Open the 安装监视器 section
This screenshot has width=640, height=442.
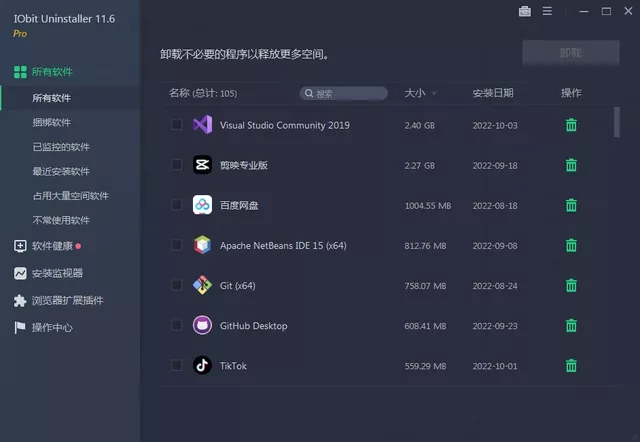[x=57, y=273]
